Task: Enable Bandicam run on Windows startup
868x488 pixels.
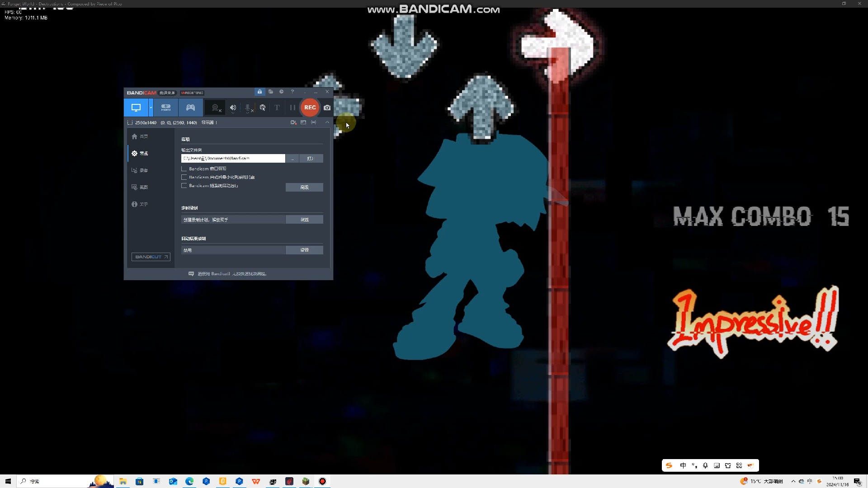Action: point(184,186)
